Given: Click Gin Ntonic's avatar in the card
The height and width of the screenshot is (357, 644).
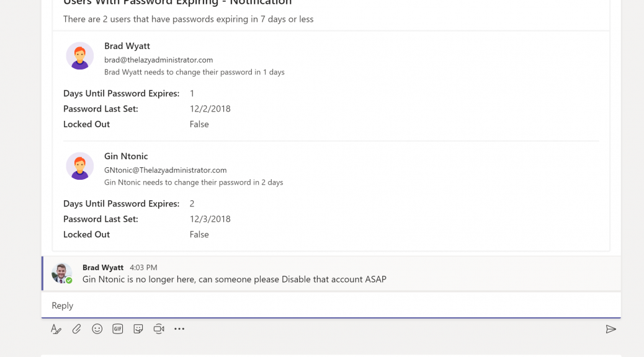Looking at the screenshot, I should [x=79, y=166].
